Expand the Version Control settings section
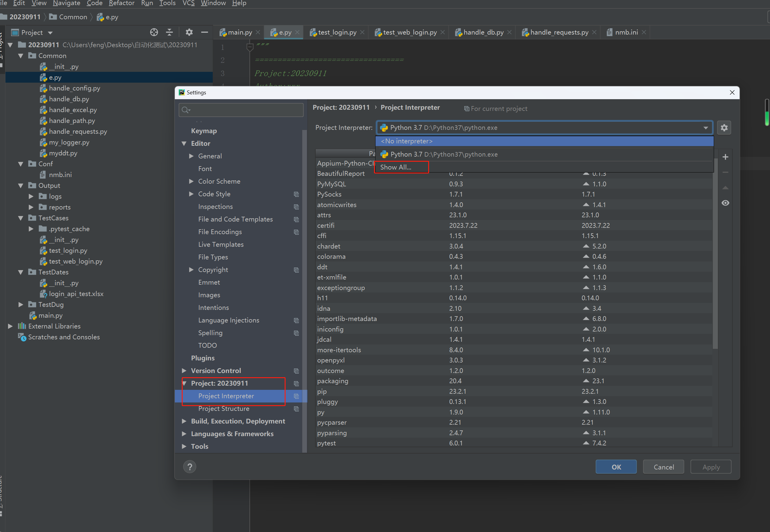 (x=184, y=371)
